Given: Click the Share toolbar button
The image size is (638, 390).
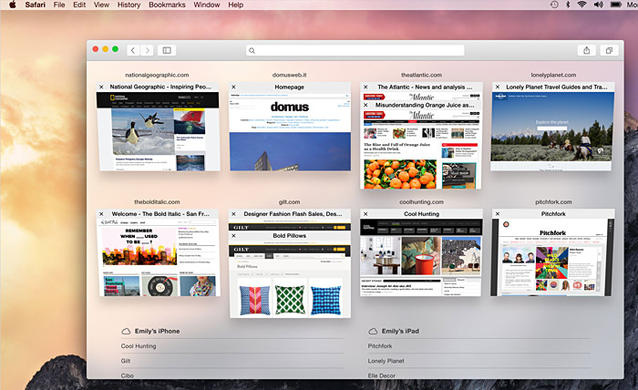Looking at the screenshot, I should pyautogui.click(x=586, y=50).
